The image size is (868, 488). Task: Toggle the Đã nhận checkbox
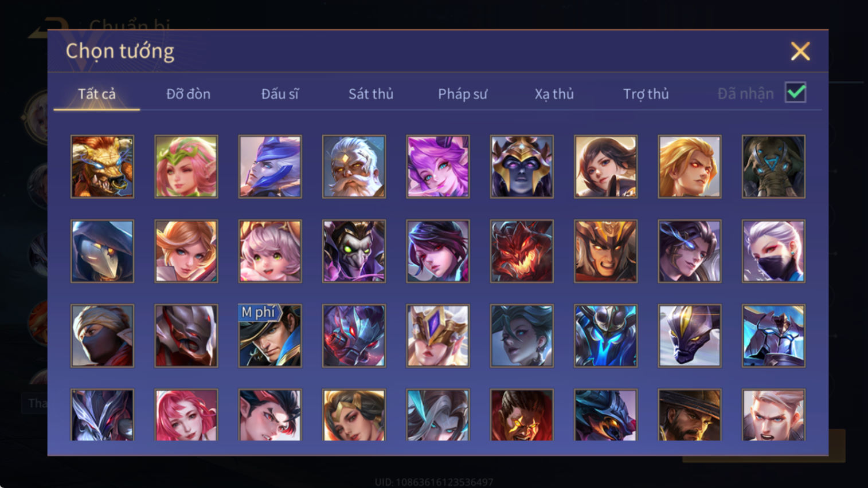pos(796,93)
